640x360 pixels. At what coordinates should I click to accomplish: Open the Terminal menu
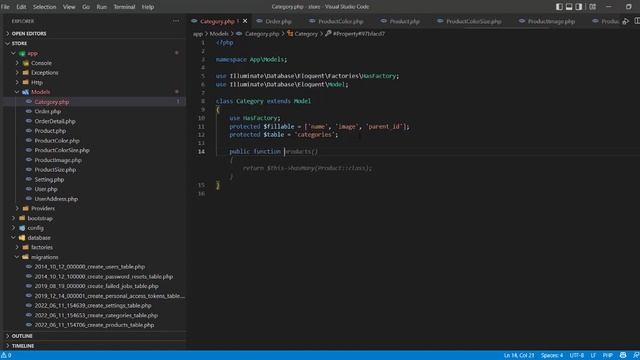pos(124,7)
